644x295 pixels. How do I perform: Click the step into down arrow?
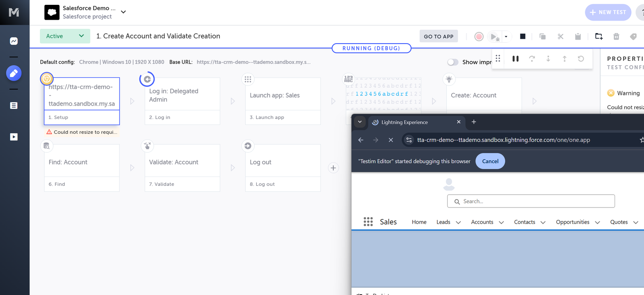[548, 59]
